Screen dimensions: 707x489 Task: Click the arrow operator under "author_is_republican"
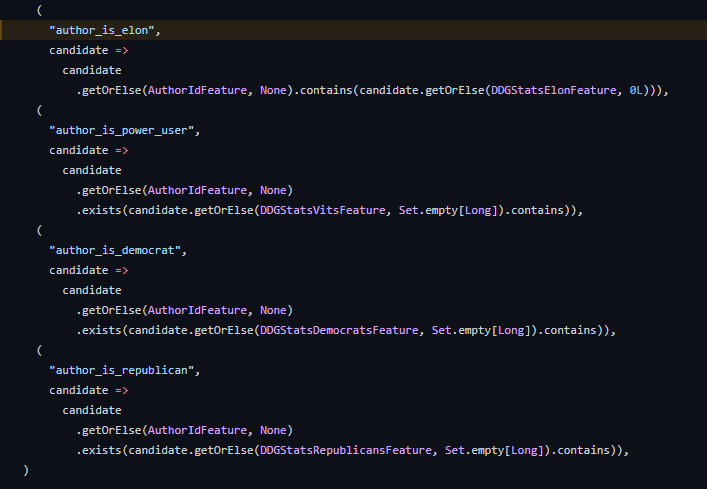(x=122, y=390)
